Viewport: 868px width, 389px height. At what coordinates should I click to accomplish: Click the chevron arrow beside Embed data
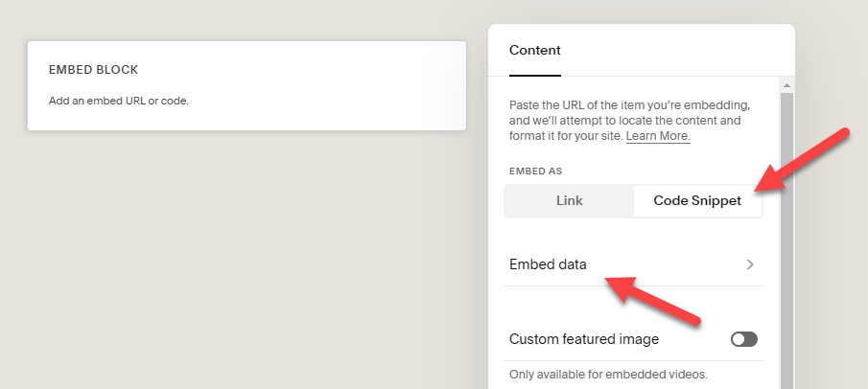click(x=750, y=264)
